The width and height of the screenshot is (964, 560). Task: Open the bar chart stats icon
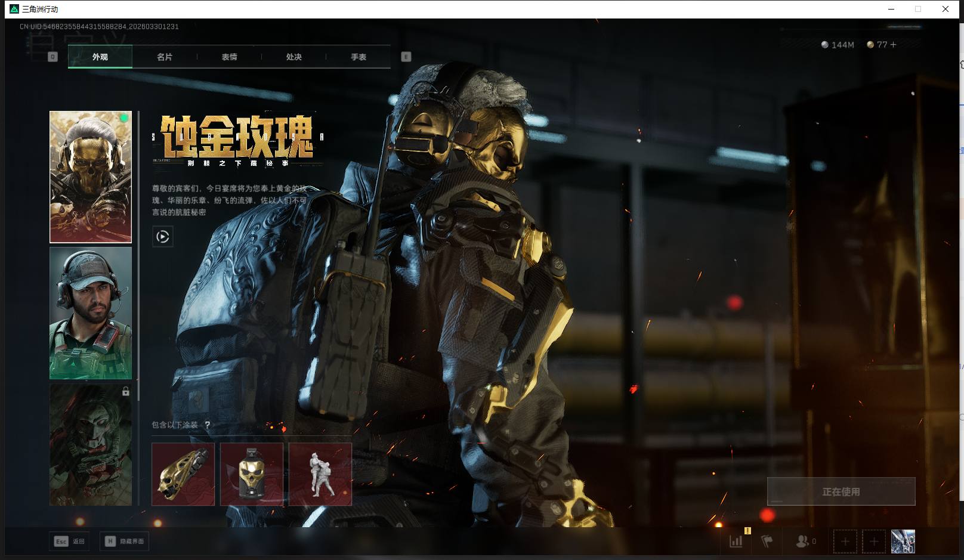coord(736,541)
